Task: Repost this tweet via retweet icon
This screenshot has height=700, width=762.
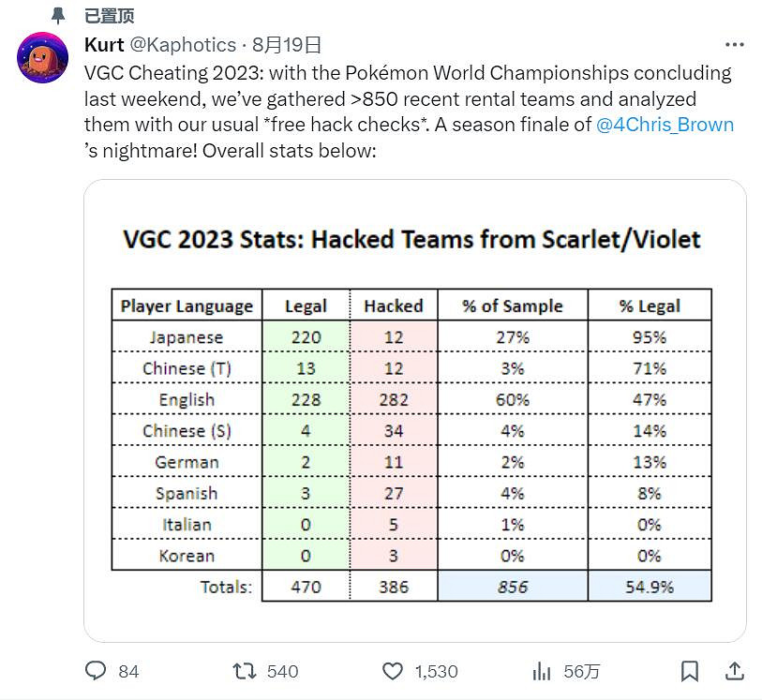Action: (245, 671)
